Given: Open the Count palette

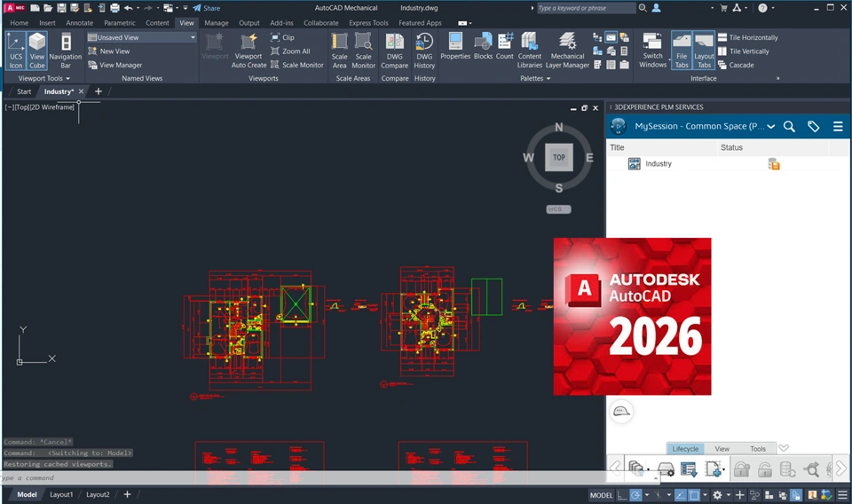Looking at the screenshot, I should coord(505,46).
